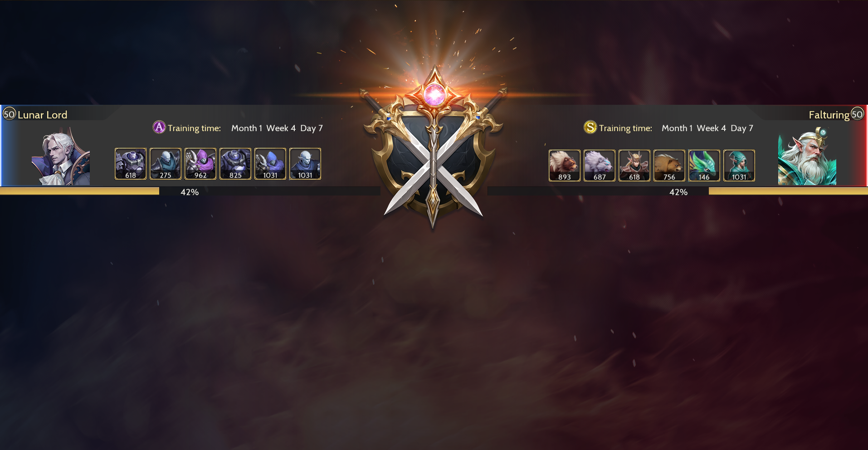Select the left unit with 618 troops

(x=131, y=164)
